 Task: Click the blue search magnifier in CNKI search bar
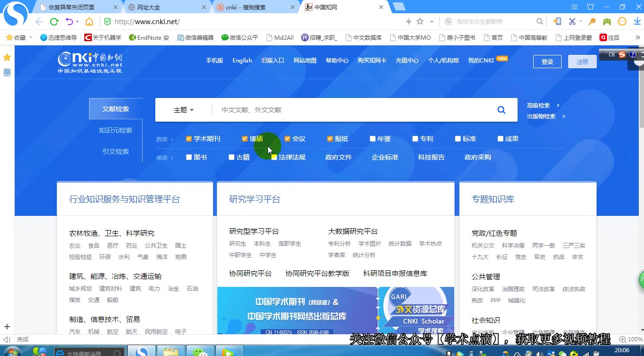click(x=501, y=110)
